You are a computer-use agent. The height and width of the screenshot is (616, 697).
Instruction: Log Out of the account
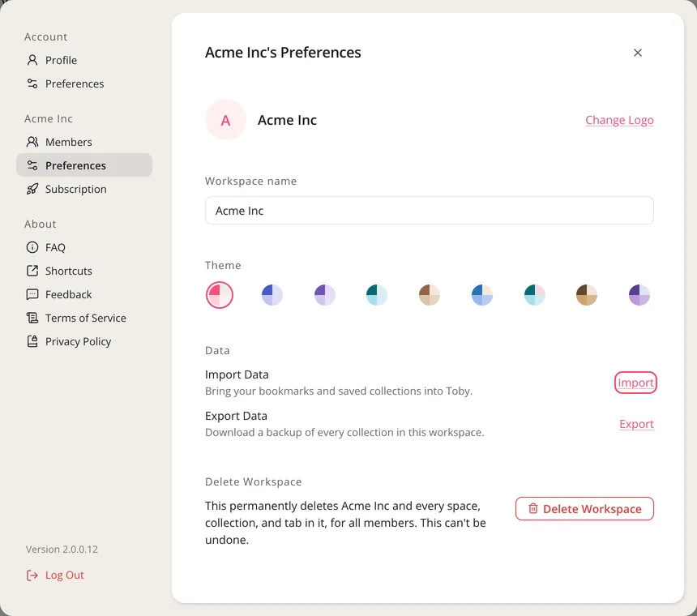point(55,575)
